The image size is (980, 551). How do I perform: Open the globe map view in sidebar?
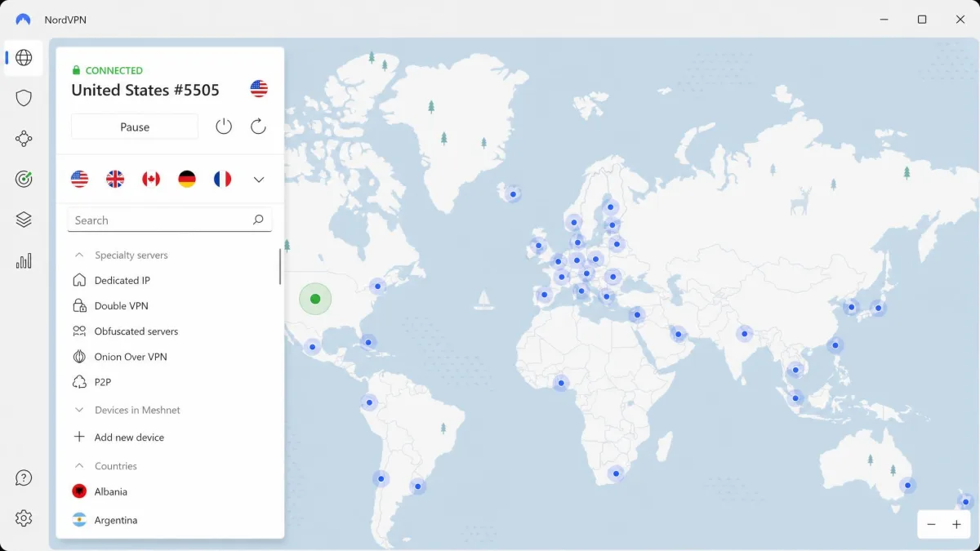coord(24,58)
